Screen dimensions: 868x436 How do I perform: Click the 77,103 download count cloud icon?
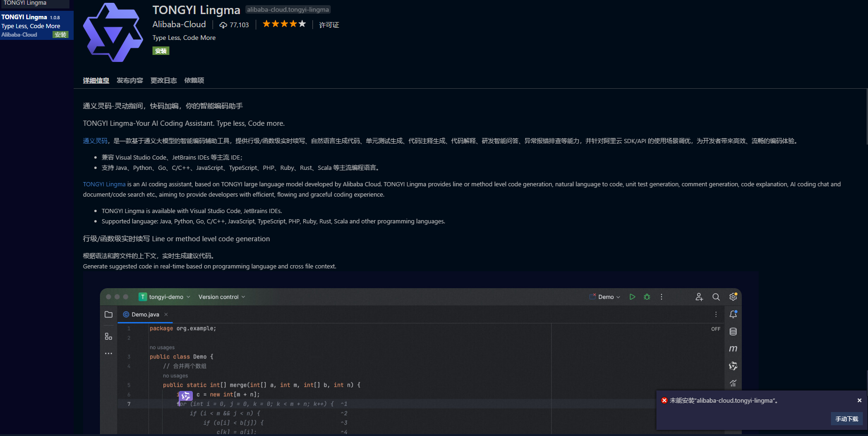[223, 25]
